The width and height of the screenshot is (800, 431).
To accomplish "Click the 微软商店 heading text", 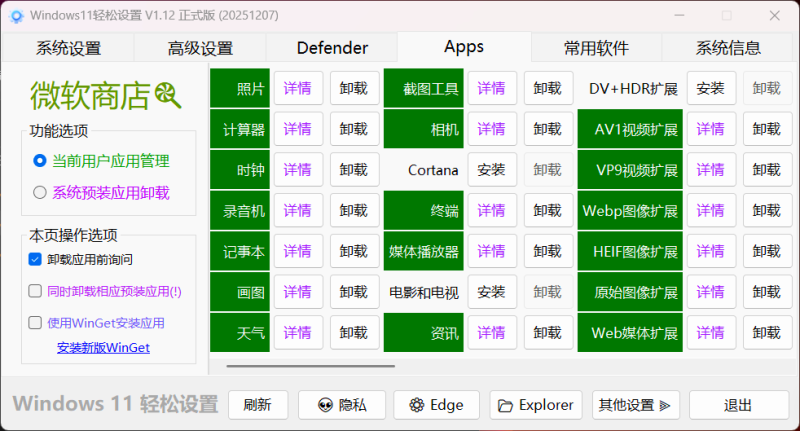I will [x=90, y=96].
